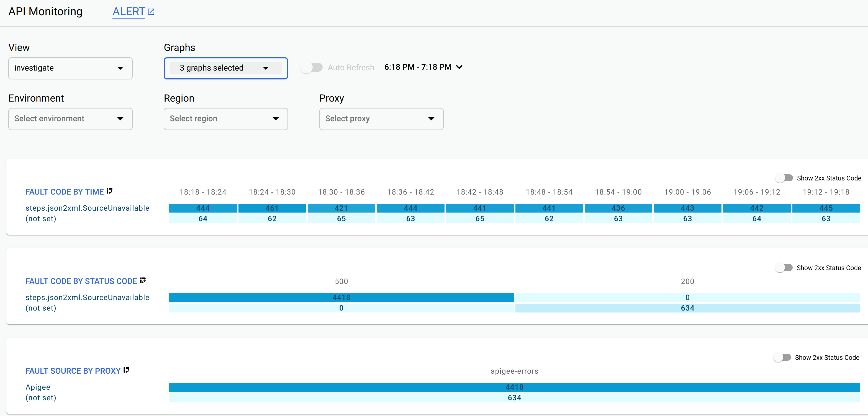Click the FAULT CODE BY TIME export icon
This screenshot has height=416, width=868.
111,192
